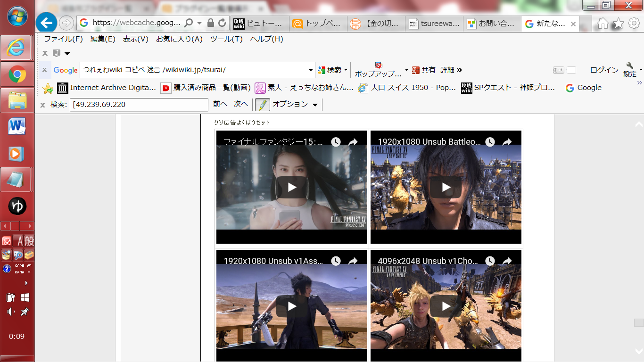
Task: Open File Explorer in the taskbar
Action: 17,100
